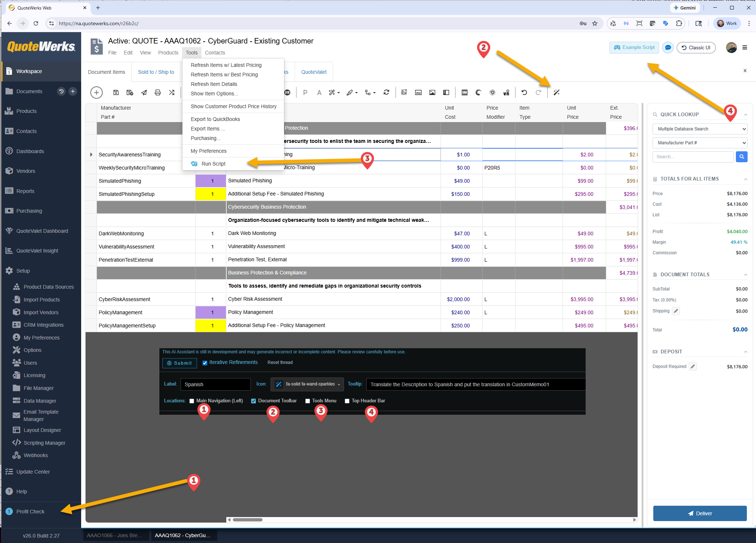
Task: Click the magic wand script icon at toolbar end
Action: tap(556, 93)
